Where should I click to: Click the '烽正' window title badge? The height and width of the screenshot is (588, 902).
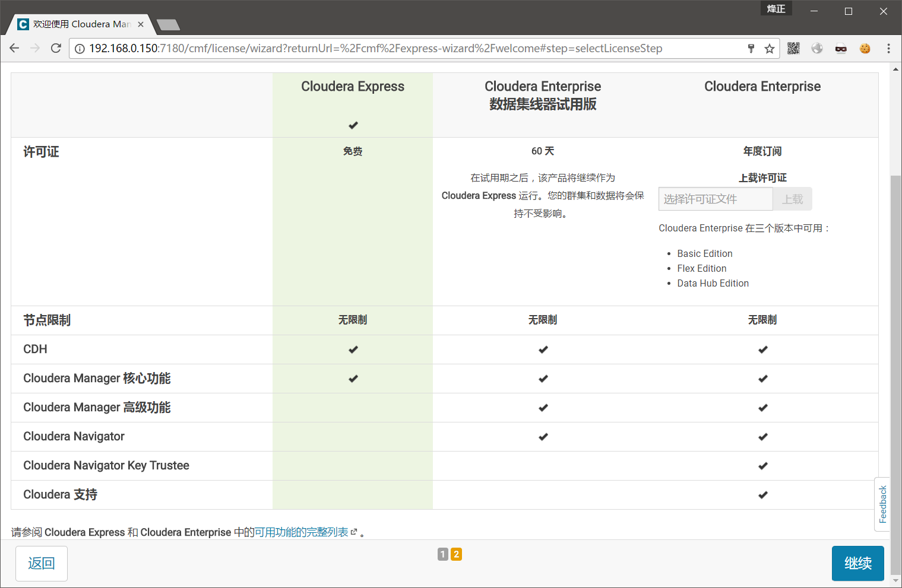(776, 8)
